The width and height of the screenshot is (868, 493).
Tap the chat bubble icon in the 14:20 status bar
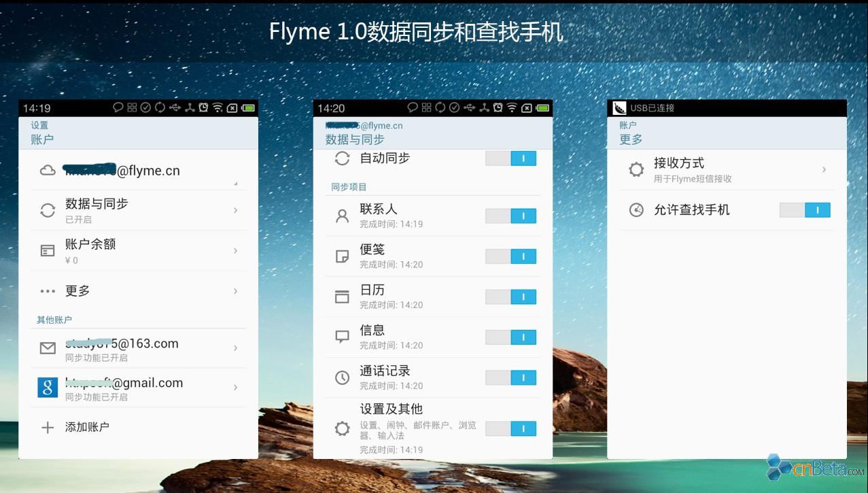[413, 107]
